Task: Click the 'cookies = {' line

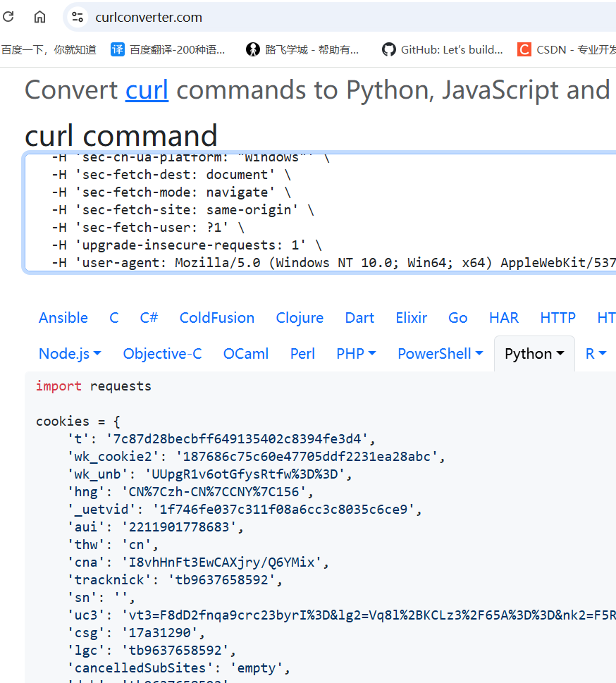Action: [x=78, y=422]
